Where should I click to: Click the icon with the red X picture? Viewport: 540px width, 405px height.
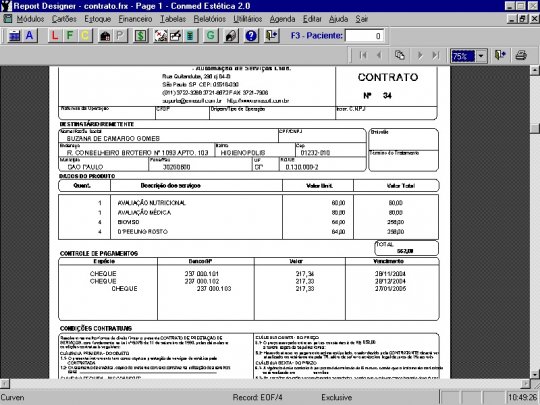pyautogui.click(x=160, y=35)
